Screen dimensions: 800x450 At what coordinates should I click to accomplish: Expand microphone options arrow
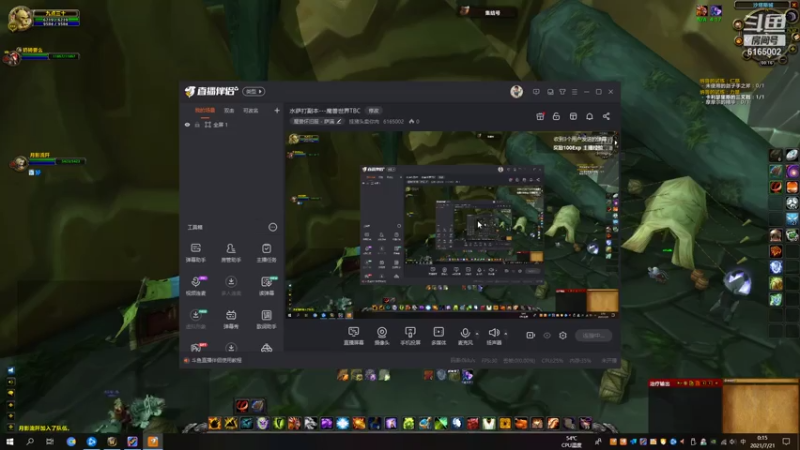point(477,334)
